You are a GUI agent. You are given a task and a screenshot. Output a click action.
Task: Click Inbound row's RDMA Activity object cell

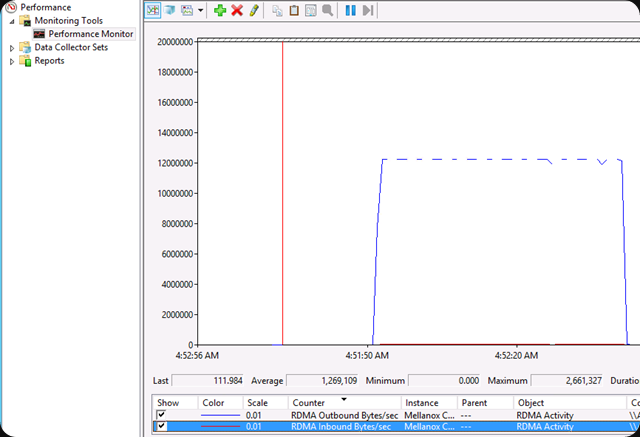(x=545, y=426)
